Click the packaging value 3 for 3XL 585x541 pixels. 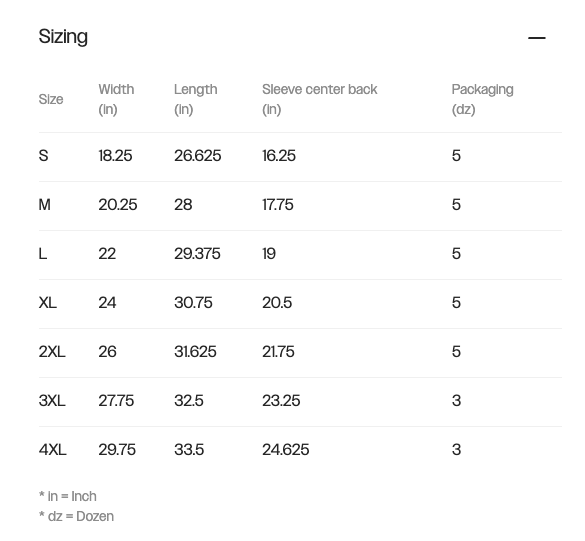(x=456, y=401)
